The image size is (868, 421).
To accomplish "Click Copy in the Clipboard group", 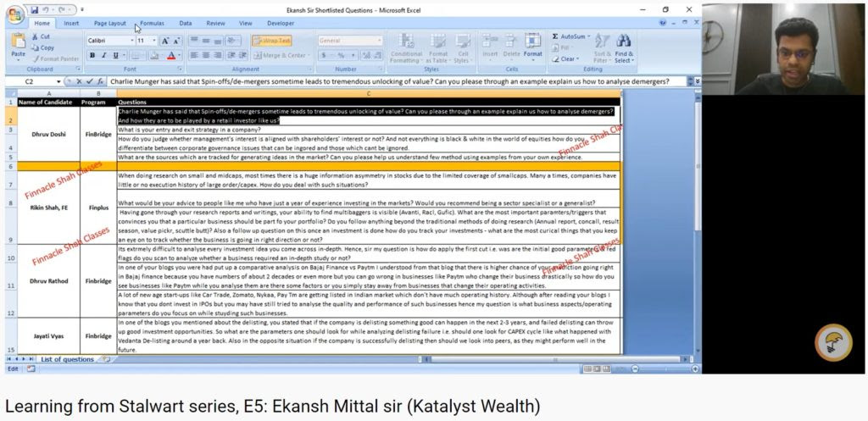I will [x=43, y=47].
